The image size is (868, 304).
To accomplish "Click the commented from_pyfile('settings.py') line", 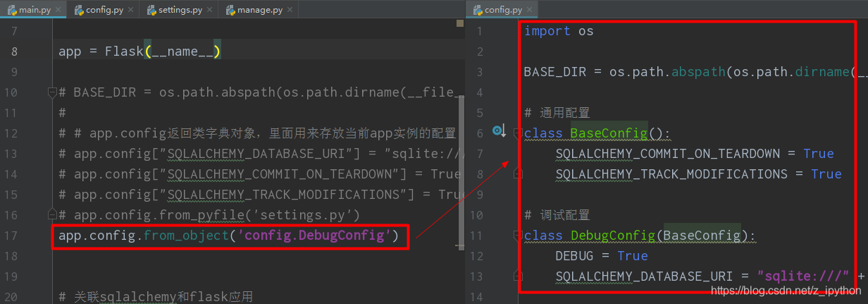I will 210,214.
